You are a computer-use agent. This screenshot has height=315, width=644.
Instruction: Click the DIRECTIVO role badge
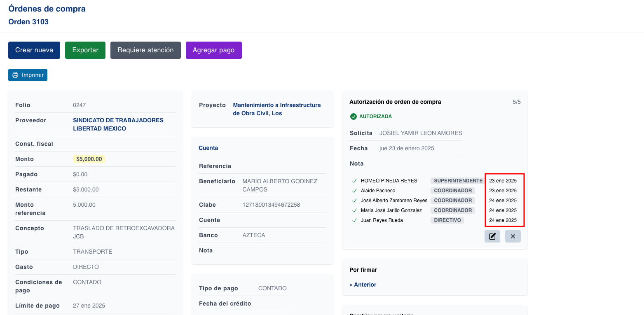(447, 220)
